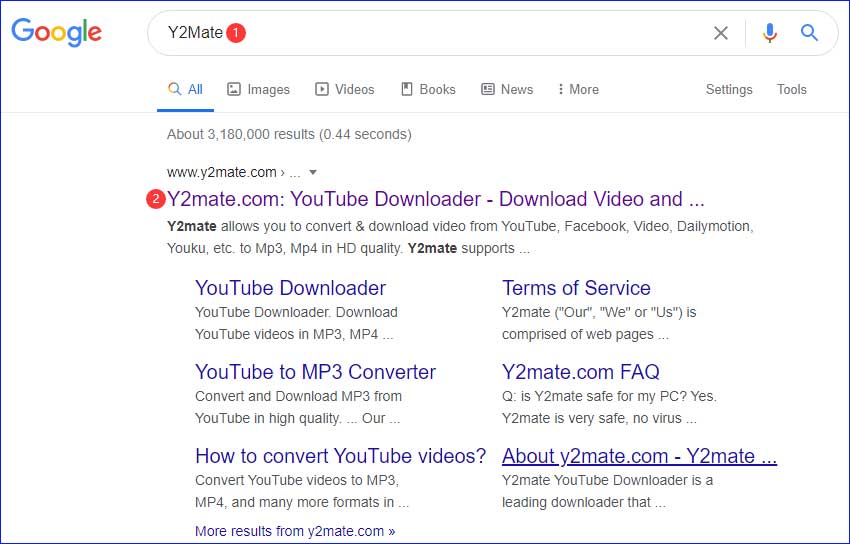The image size is (850, 544).
Task: Open the News tab
Action: point(507,89)
